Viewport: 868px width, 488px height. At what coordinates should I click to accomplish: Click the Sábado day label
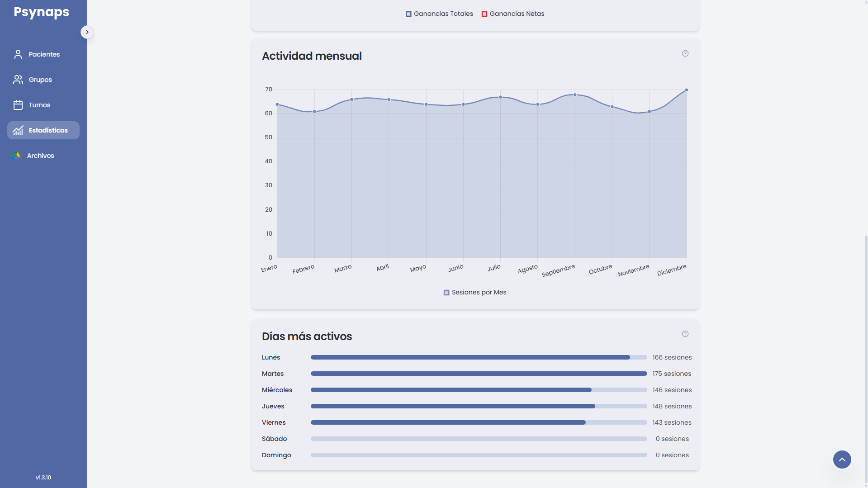(x=274, y=439)
